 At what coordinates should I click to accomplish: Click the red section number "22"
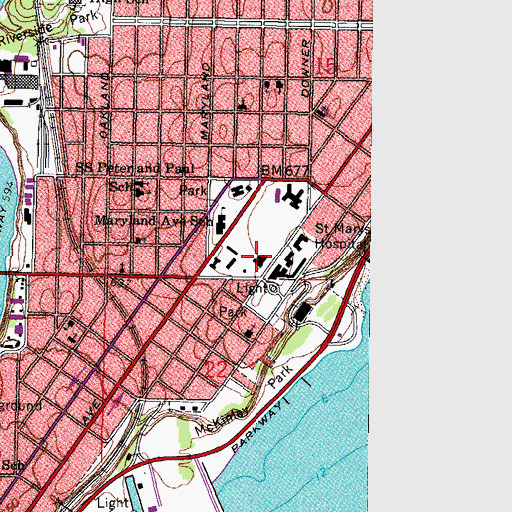click(x=216, y=369)
